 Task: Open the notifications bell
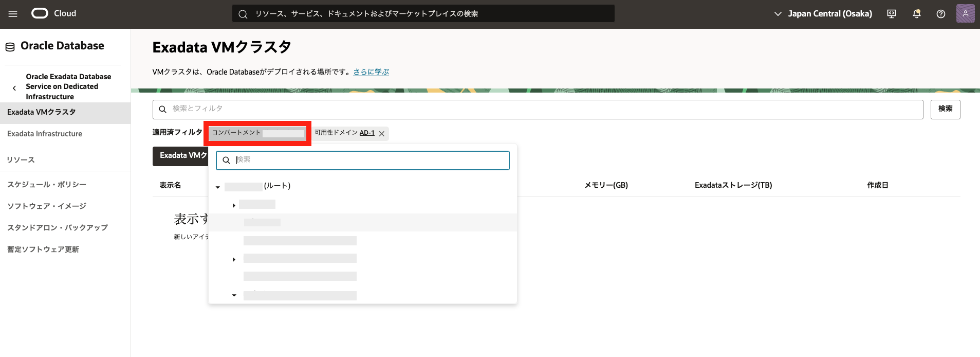916,14
